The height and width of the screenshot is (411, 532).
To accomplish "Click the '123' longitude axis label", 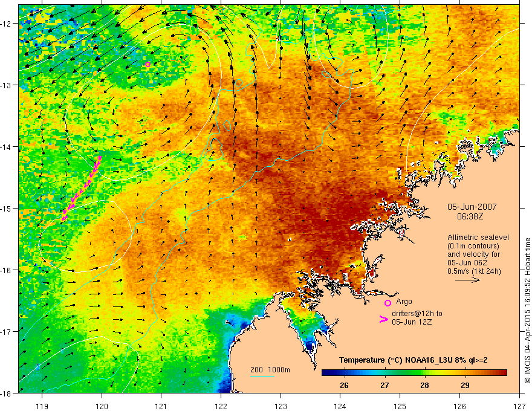I will click(281, 406).
